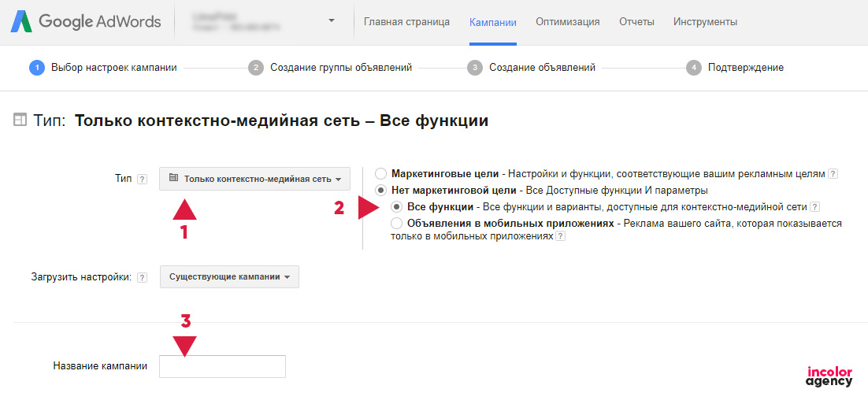Select step 2 Создание группы объявлений
Viewport: 868px width, 404px height.
331,68
